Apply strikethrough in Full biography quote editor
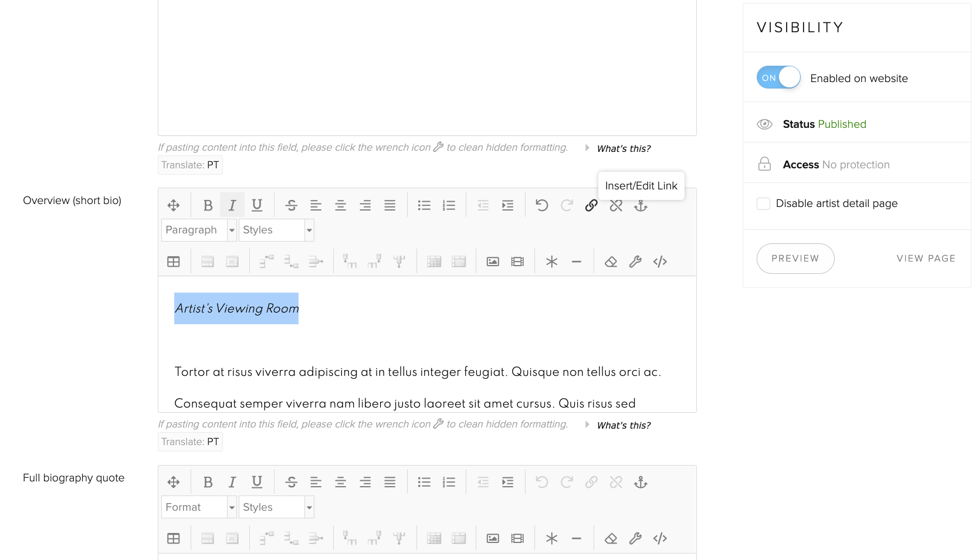The image size is (979, 560). click(292, 482)
